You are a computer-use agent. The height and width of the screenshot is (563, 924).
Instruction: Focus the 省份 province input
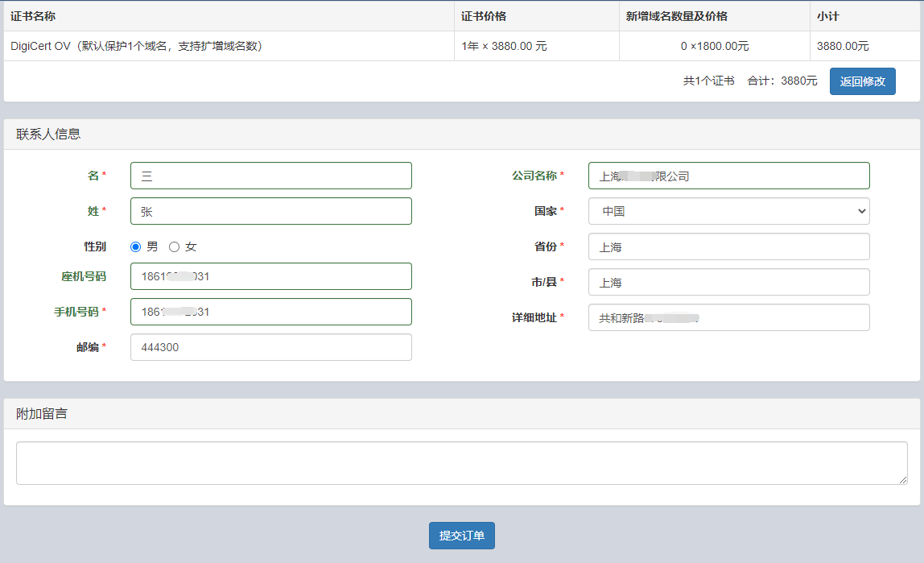pyautogui.click(x=728, y=246)
